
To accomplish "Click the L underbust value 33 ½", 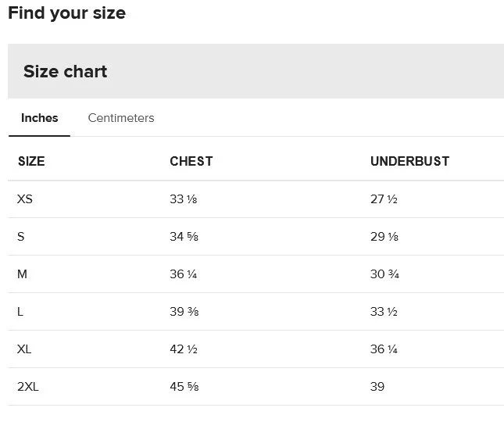I will 384,312.
